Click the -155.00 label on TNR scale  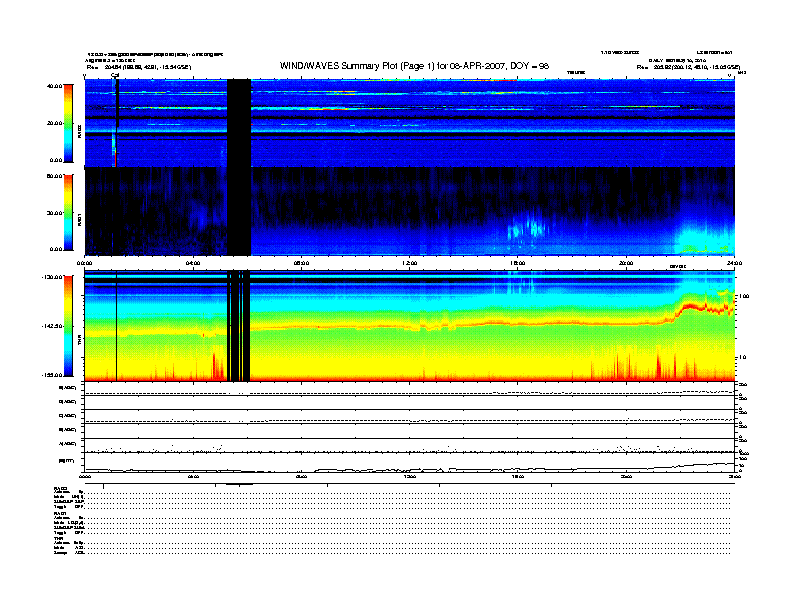pyautogui.click(x=53, y=375)
